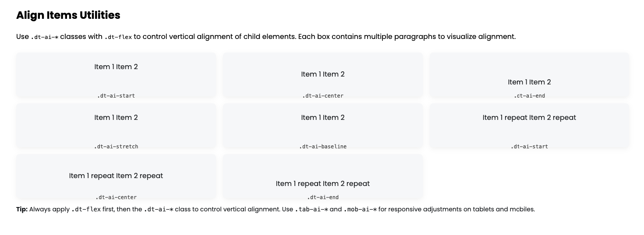Viewport: 644px width, 235px height.
Task: Click the .ct-ai-end label
Action: click(529, 95)
